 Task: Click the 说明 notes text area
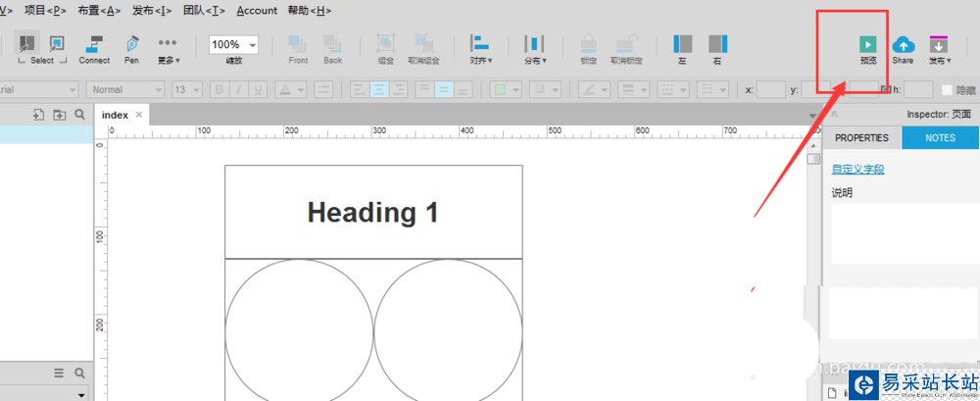click(x=905, y=233)
